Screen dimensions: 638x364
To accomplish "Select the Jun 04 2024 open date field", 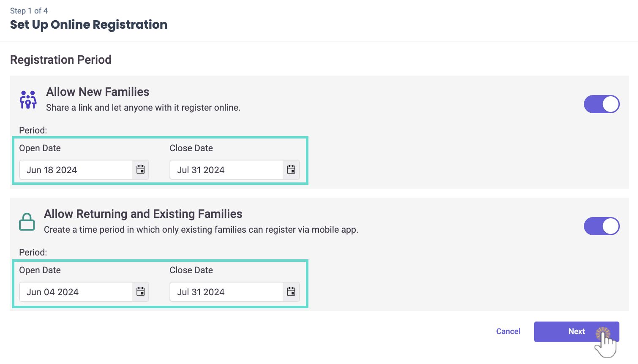I will [76, 292].
